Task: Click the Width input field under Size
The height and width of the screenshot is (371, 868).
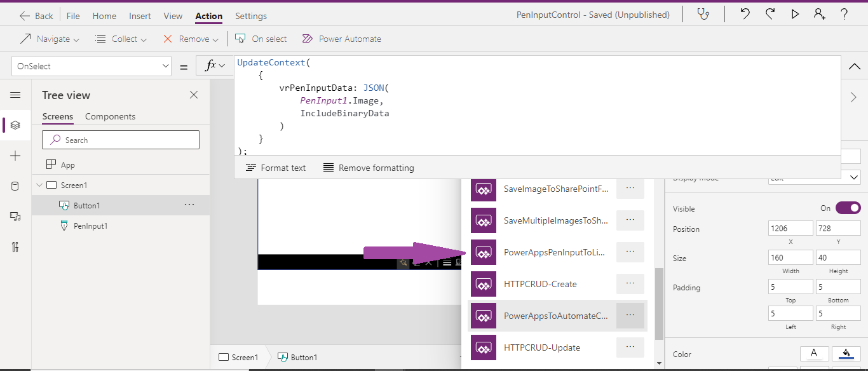Action: pyautogui.click(x=790, y=257)
